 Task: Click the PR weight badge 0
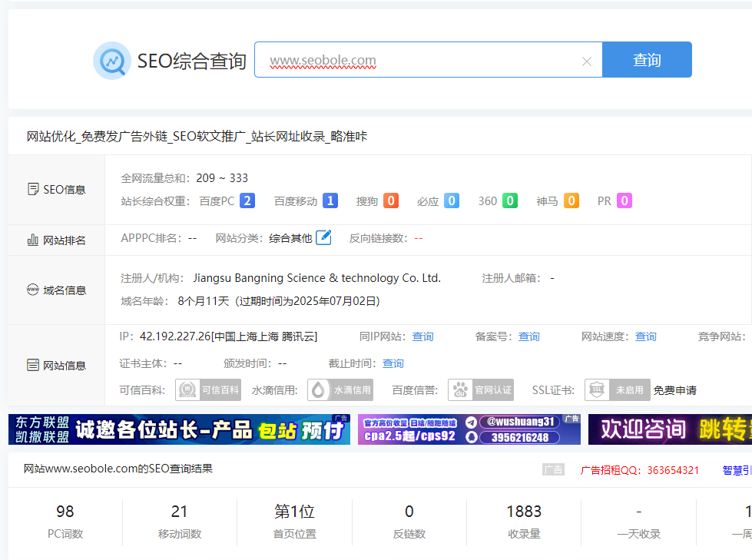pos(624,200)
